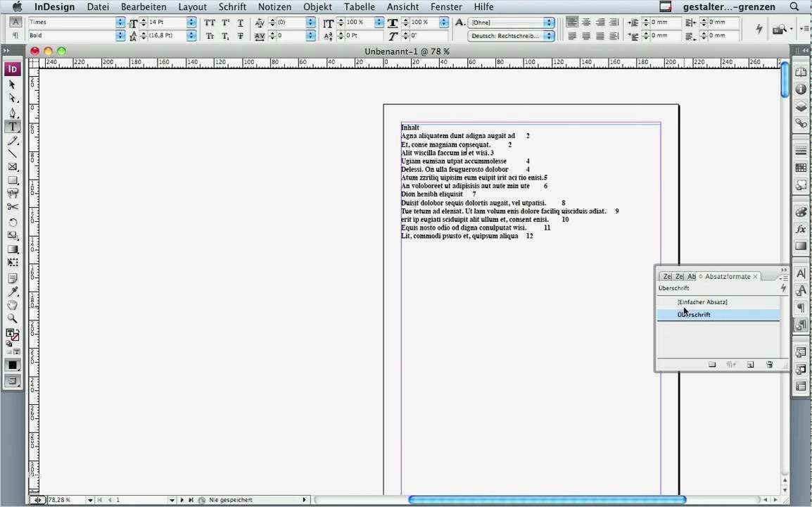
Task: Open the Times font family dropdown
Action: [x=118, y=22]
